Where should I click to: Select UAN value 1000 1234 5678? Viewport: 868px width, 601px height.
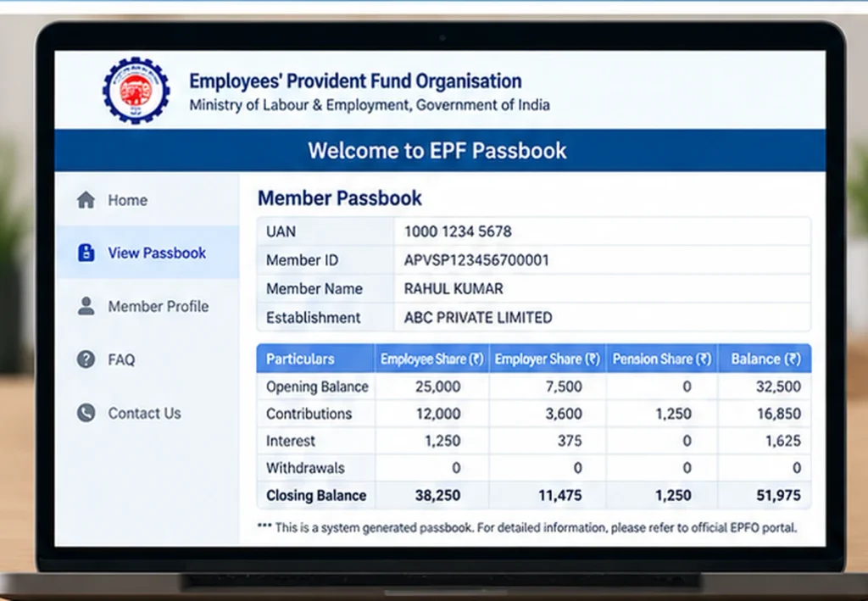click(458, 231)
